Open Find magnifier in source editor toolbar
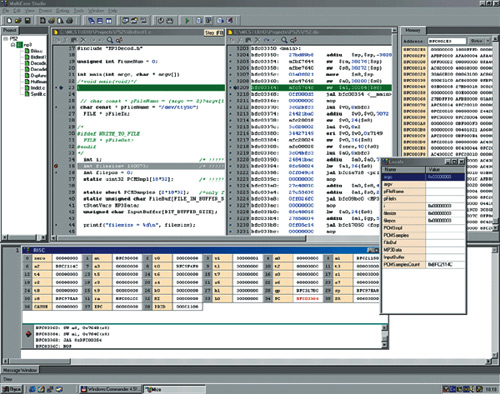Image resolution: width=500 pixels, height=394 pixels. (x=110, y=40)
